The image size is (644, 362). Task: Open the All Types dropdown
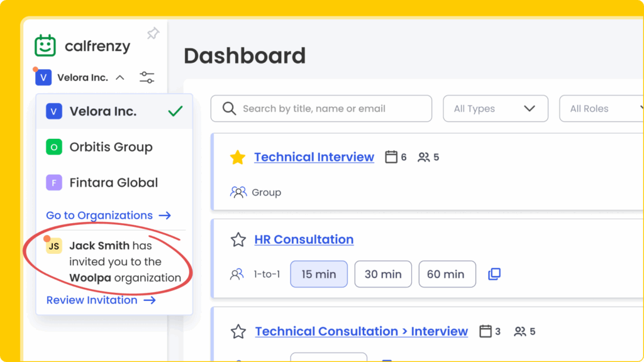495,109
